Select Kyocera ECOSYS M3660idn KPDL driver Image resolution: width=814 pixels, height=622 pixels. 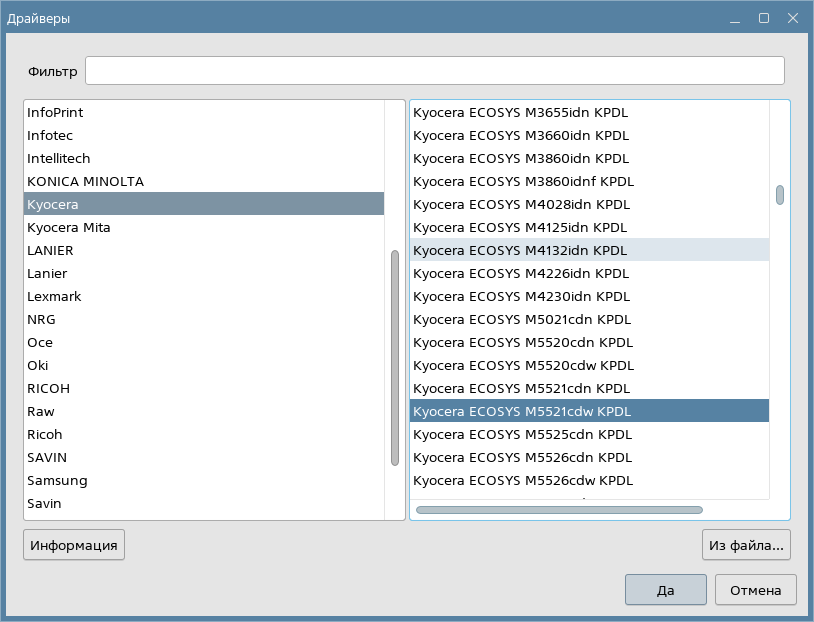[x=589, y=135]
